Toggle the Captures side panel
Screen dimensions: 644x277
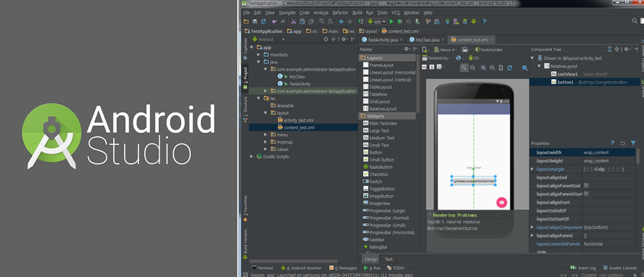[245, 49]
